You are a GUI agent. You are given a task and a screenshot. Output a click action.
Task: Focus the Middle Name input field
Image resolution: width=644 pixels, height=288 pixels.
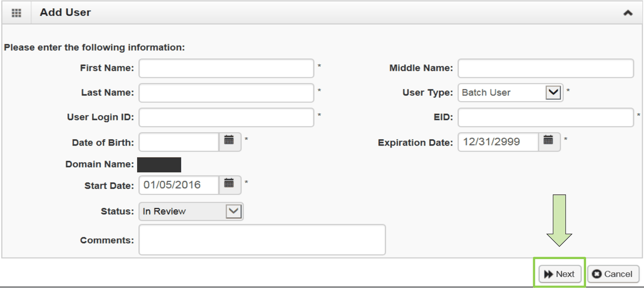546,68
